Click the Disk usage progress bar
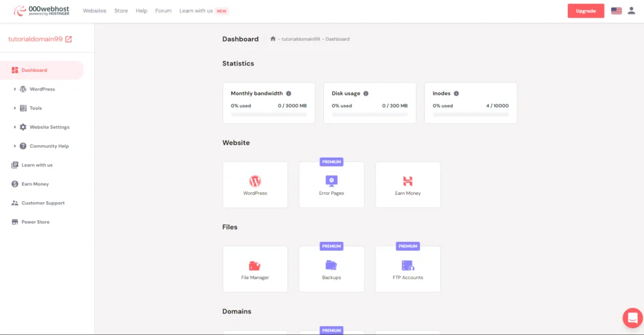The width and height of the screenshot is (644, 335). coord(370,114)
